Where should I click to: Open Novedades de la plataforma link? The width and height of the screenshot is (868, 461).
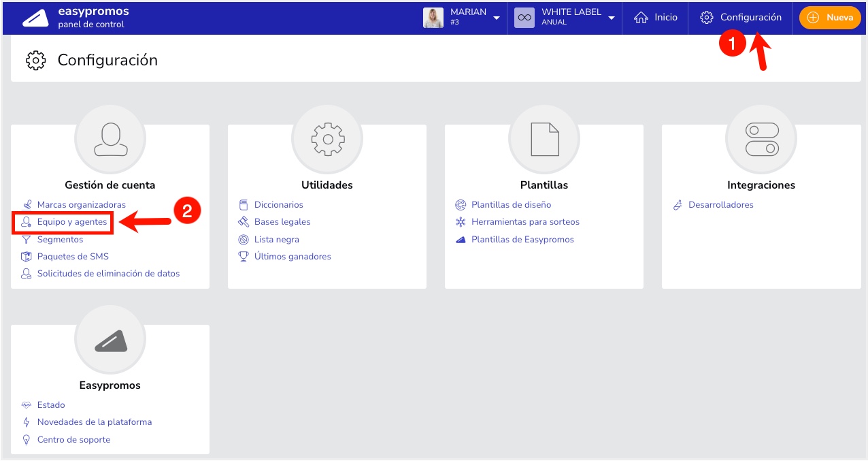(95, 422)
